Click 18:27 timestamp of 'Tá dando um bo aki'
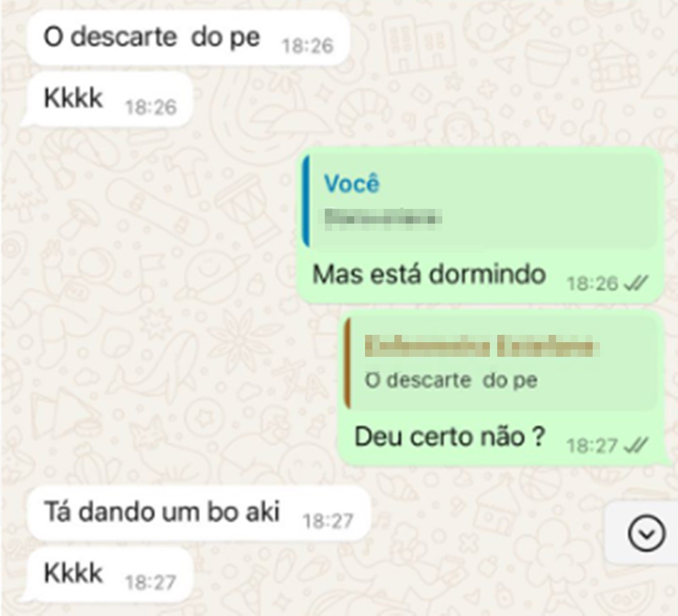678x616 pixels. 328,521
